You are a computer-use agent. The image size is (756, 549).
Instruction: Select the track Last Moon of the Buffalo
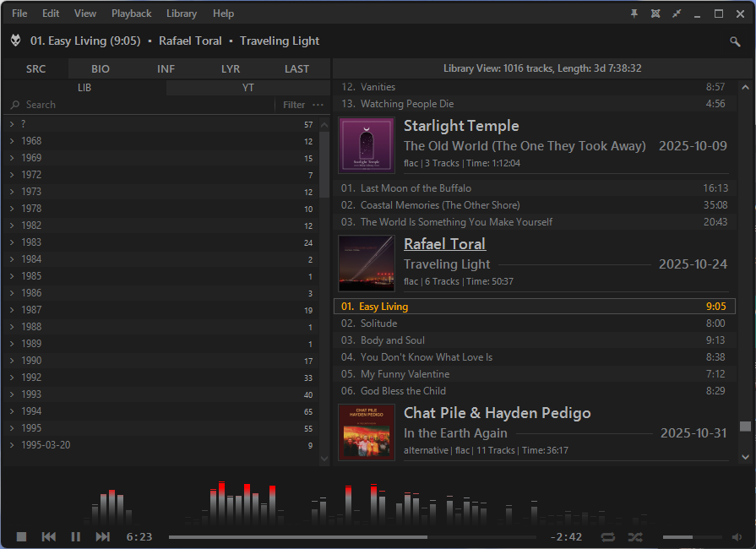click(534, 188)
